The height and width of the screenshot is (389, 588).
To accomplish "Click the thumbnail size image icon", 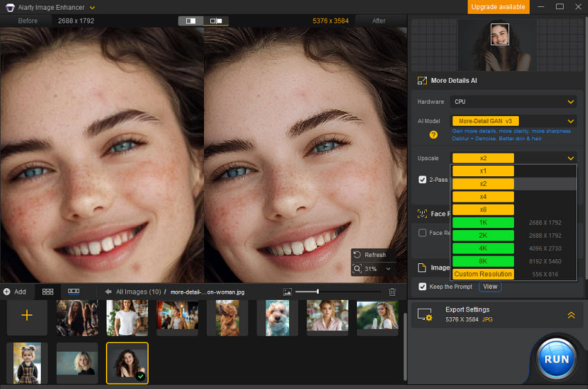I will click(x=287, y=292).
